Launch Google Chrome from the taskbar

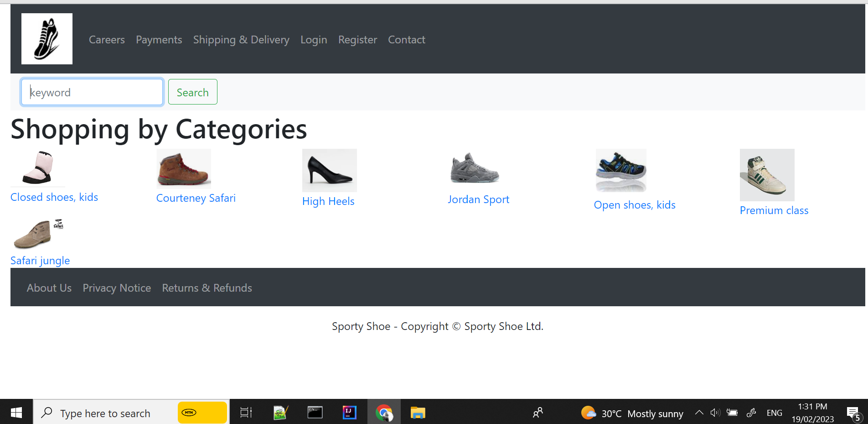point(383,412)
